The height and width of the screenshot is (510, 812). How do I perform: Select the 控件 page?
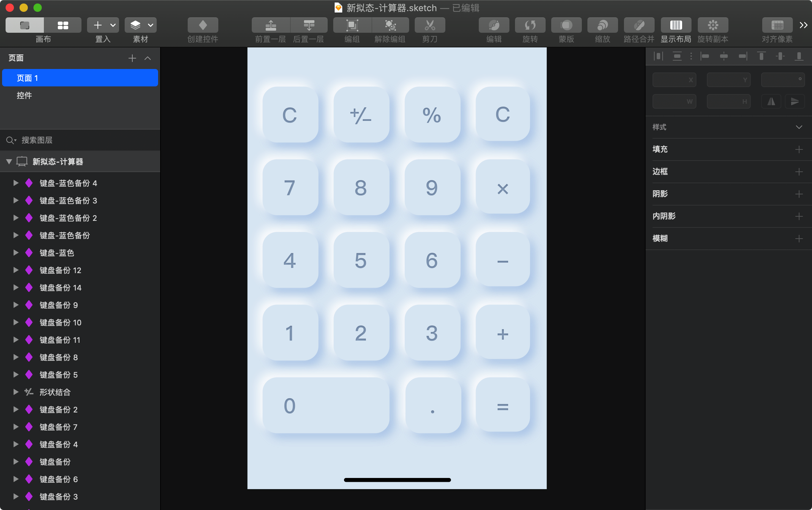(24, 95)
